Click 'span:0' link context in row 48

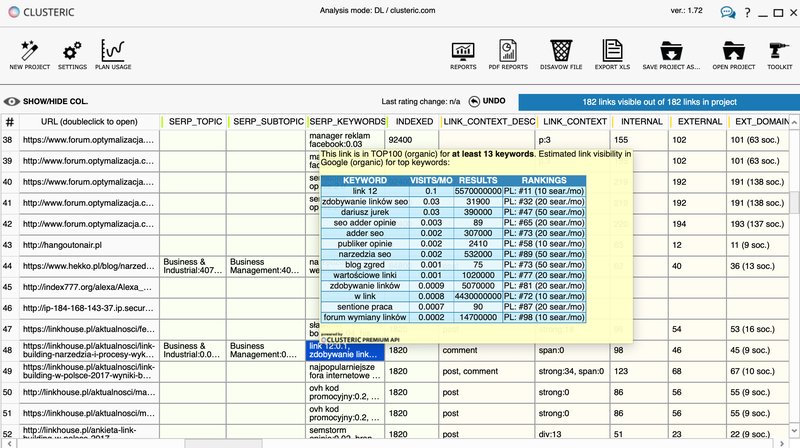572,350
